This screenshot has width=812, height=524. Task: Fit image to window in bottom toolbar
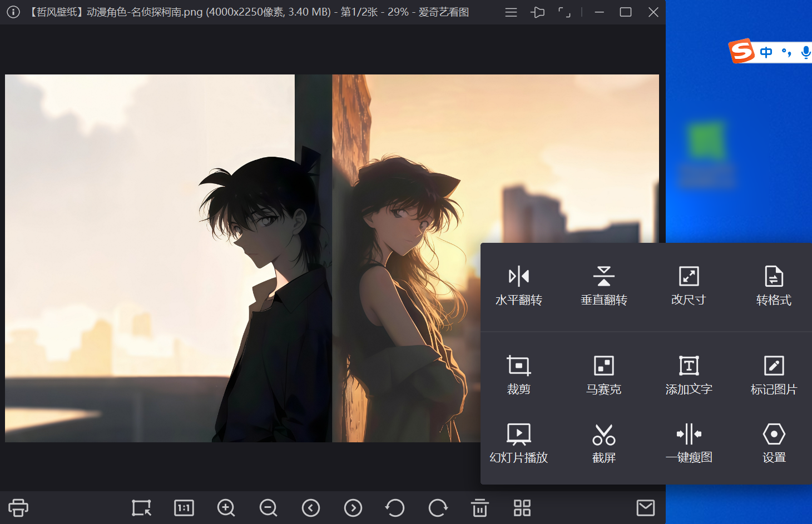[141, 508]
